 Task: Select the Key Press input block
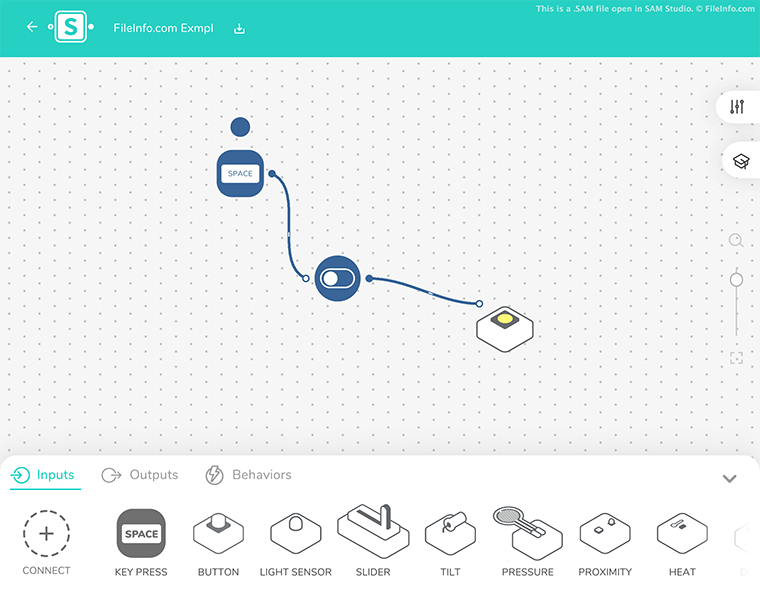pyautogui.click(x=141, y=534)
